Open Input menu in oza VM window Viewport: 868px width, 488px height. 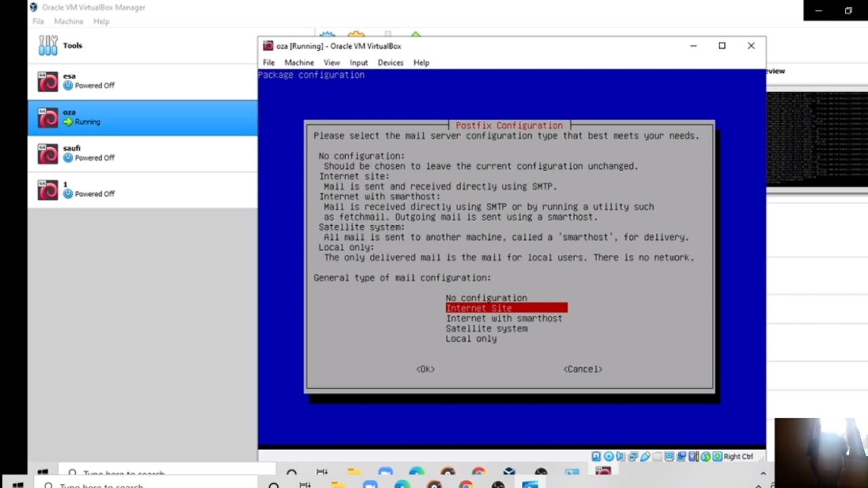tap(359, 62)
